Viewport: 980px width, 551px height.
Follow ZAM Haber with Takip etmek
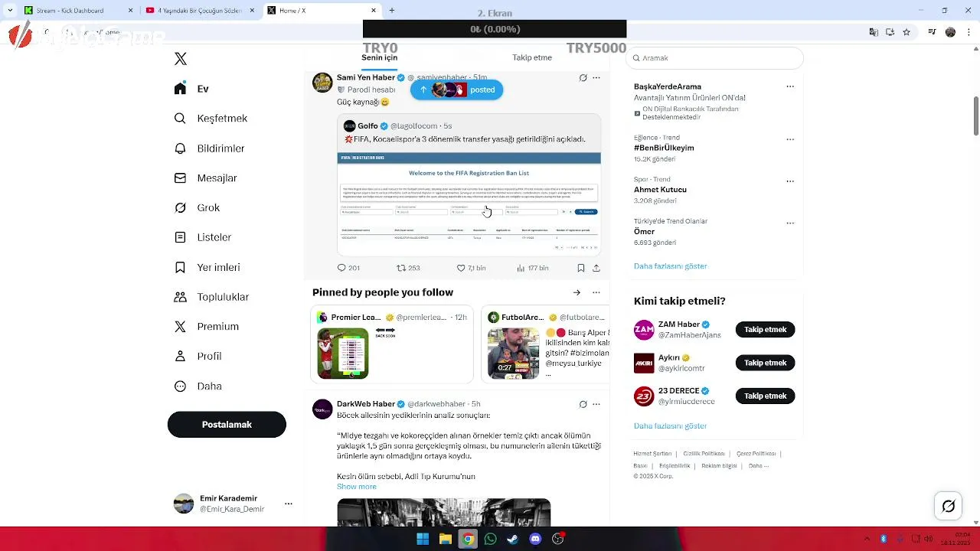pyautogui.click(x=766, y=330)
